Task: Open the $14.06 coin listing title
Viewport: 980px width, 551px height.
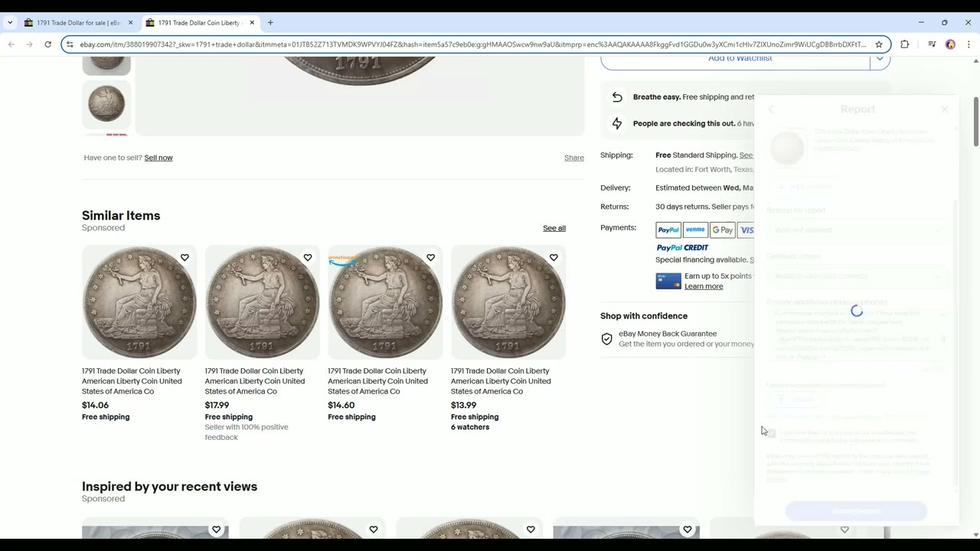Action: [x=132, y=381]
